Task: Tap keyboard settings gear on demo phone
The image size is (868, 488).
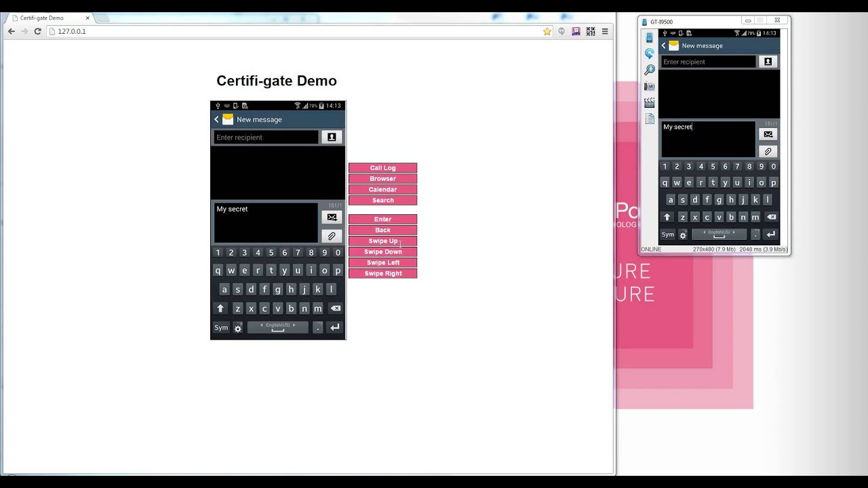Action: coord(238,328)
